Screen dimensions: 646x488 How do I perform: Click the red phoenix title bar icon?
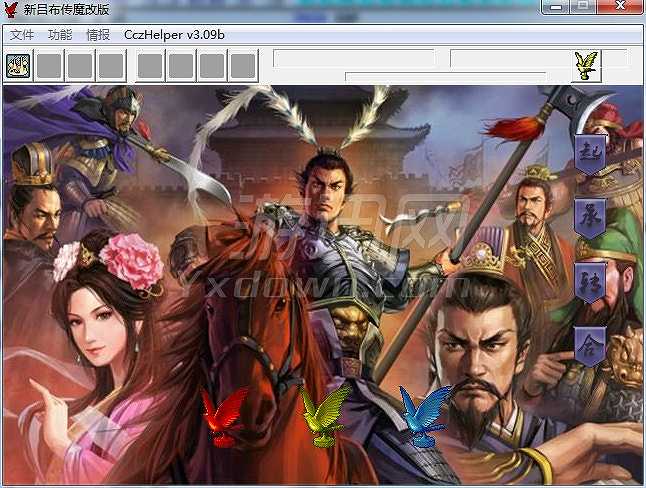pyautogui.click(x=11, y=9)
